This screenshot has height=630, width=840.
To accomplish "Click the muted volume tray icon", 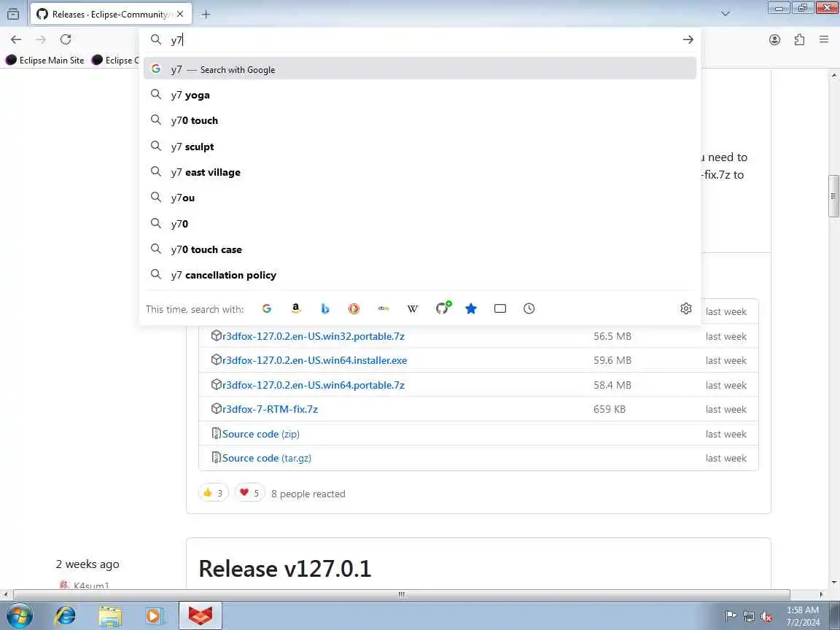I will click(766, 617).
